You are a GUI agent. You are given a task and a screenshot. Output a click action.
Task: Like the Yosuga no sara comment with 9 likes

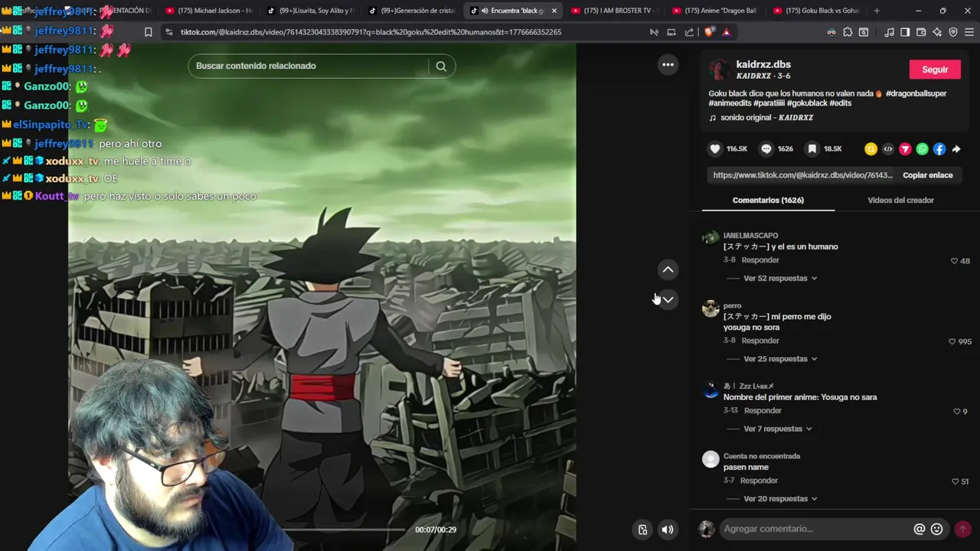click(956, 412)
